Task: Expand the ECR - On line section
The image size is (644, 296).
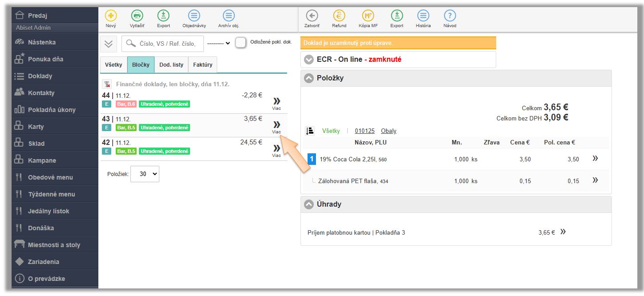Action: pyautogui.click(x=309, y=60)
